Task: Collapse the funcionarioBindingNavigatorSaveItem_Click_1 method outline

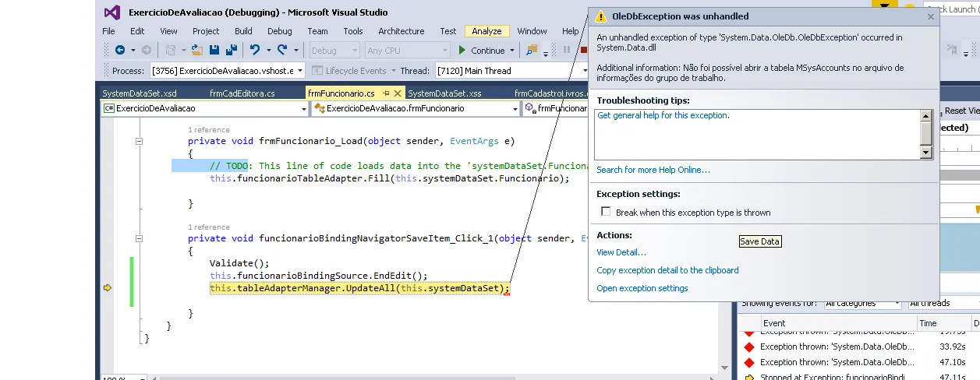Action: [x=139, y=239]
